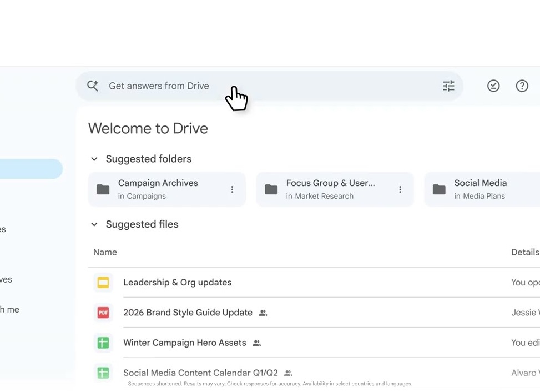
Task: Click the Suggested folders heading text
Action: coord(148,159)
